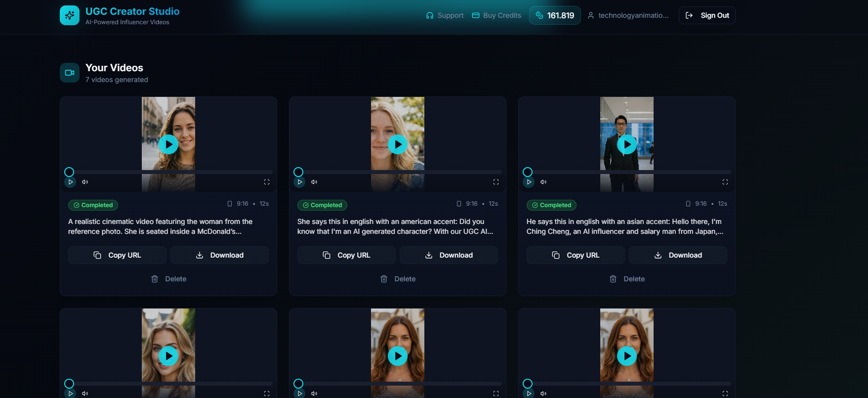Click the '7 videos generated' text
Image resolution: width=868 pixels, height=398 pixels.
tap(117, 80)
